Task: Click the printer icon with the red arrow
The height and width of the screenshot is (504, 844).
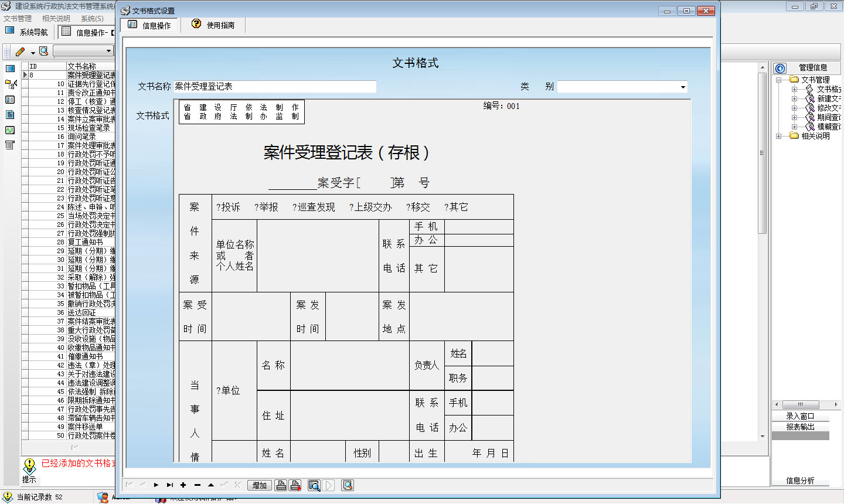Action: [x=295, y=485]
